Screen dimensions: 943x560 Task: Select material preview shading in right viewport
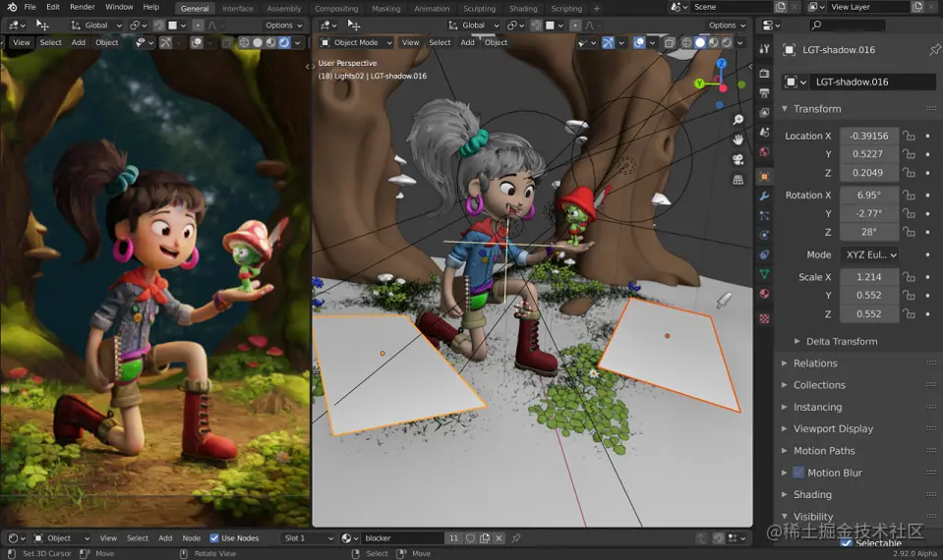713,42
